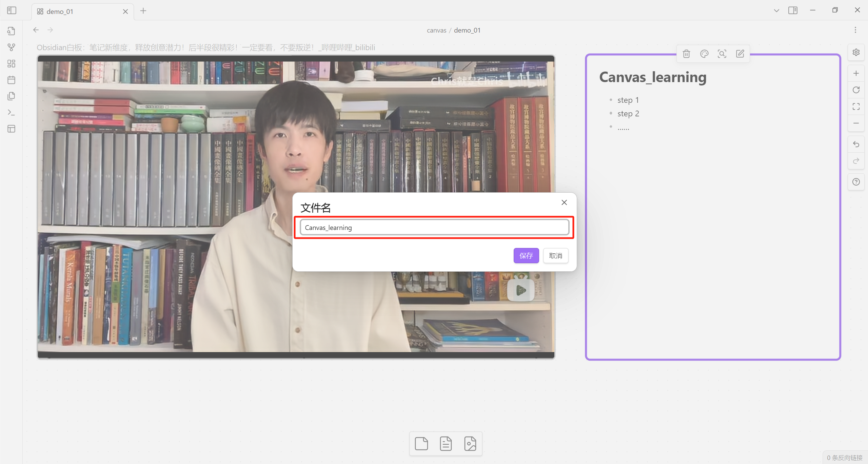Open canvas help

point(856,182)
